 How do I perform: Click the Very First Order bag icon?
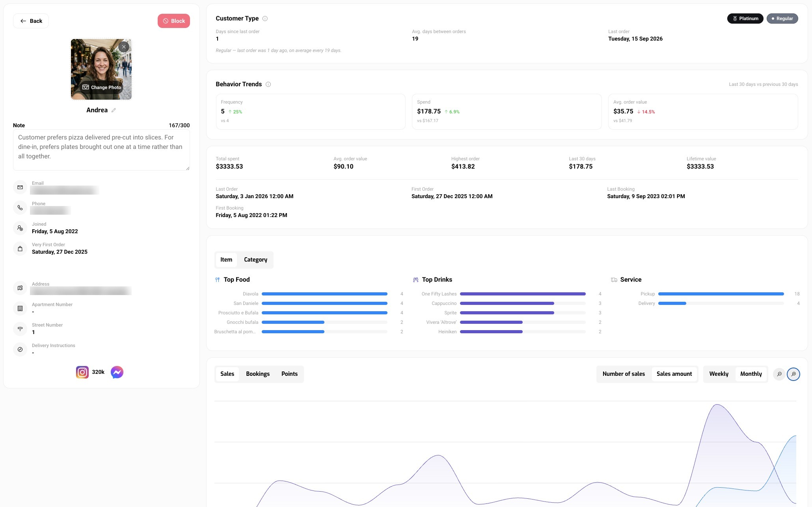20,249
